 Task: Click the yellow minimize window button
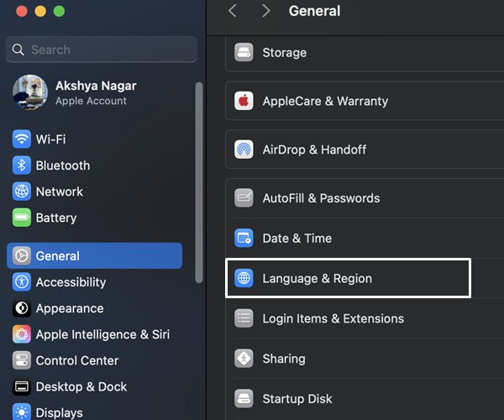pos(40,11)
